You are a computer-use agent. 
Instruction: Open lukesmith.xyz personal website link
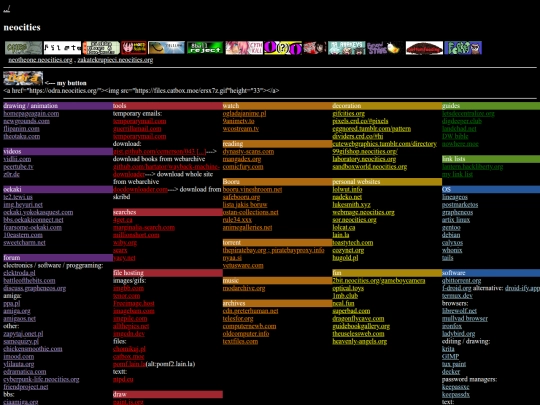351,205
